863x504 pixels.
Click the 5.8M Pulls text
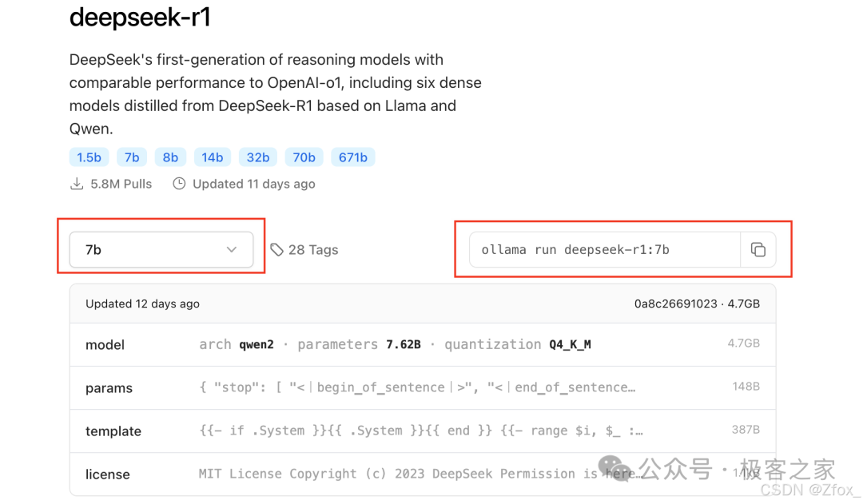(x=121, y=184)
